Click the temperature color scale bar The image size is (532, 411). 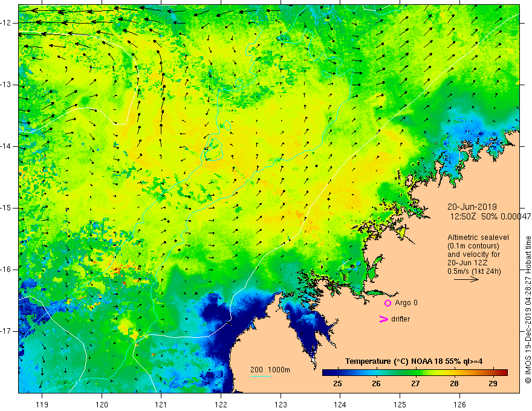point(415,372)
